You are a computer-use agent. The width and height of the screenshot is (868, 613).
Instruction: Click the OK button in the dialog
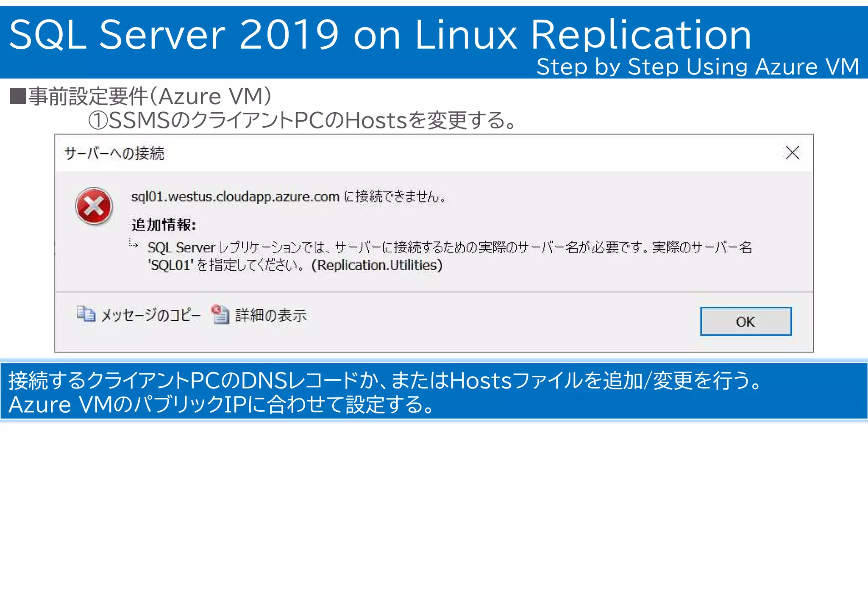click(x=746, y=322)
